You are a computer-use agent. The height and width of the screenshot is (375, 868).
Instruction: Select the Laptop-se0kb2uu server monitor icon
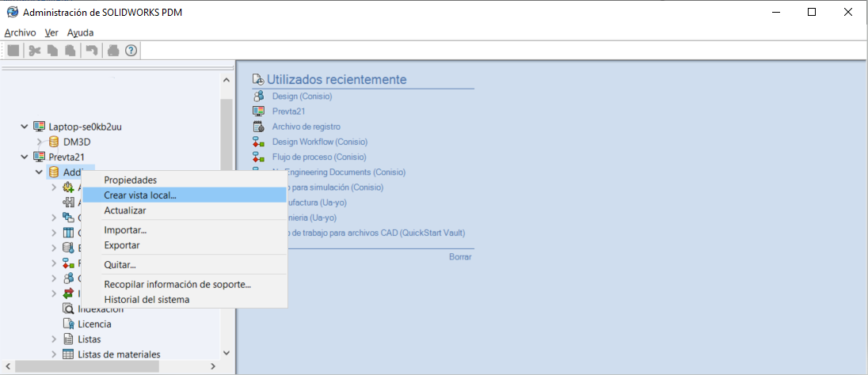click(x=39, y=127)
